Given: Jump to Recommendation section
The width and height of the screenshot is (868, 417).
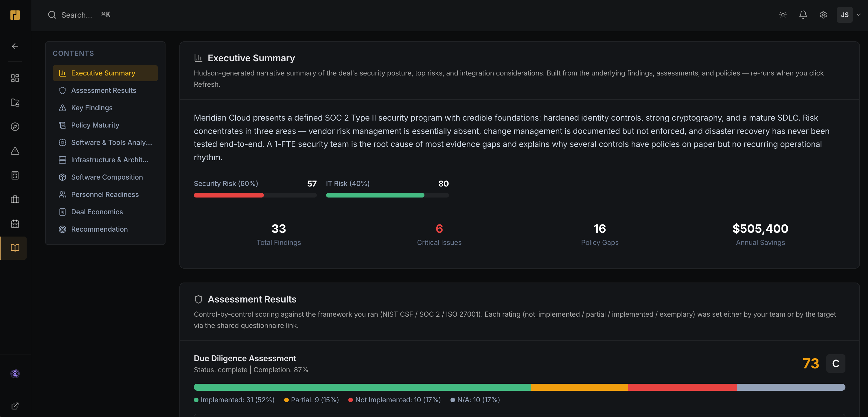Looking at the screenshot, I should (x=105, y=229).
